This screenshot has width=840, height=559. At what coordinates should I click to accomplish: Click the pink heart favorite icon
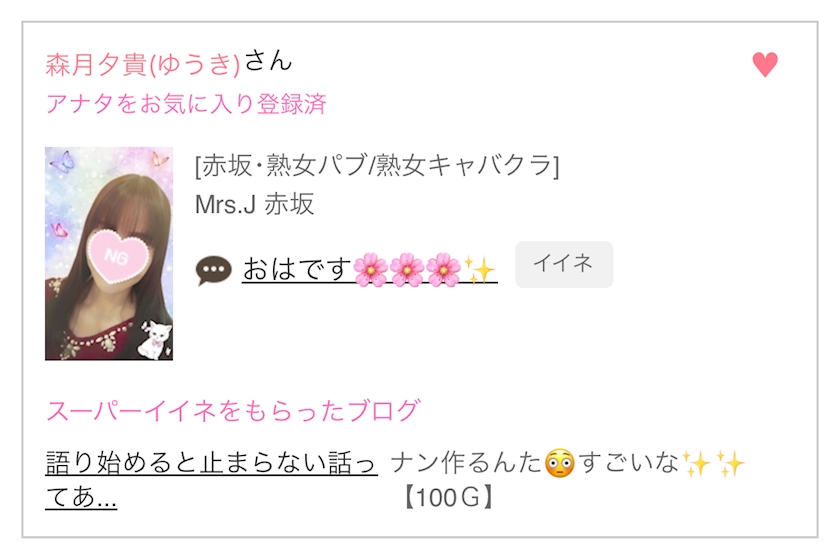coord(764,65)
